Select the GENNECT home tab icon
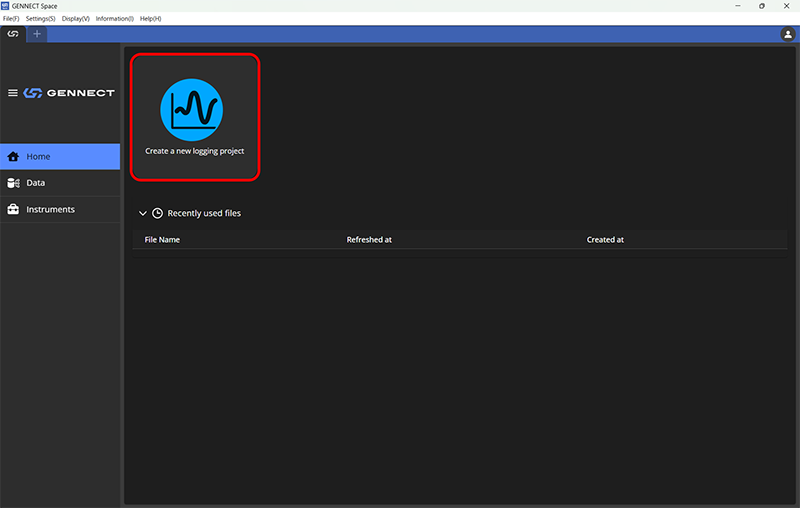Viewport: 800px width, 508px height. pos(13,34)
